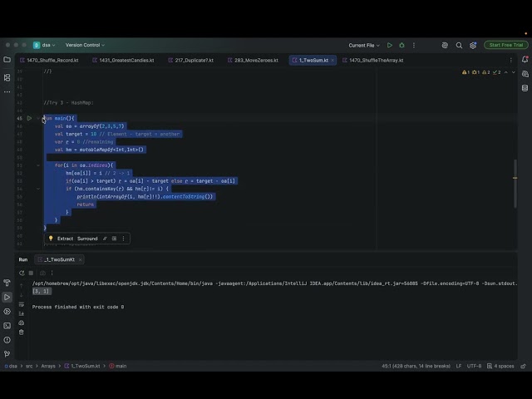Open Run panel more options
The height and width of the screenshot is (399, 532).
(52, 273)
